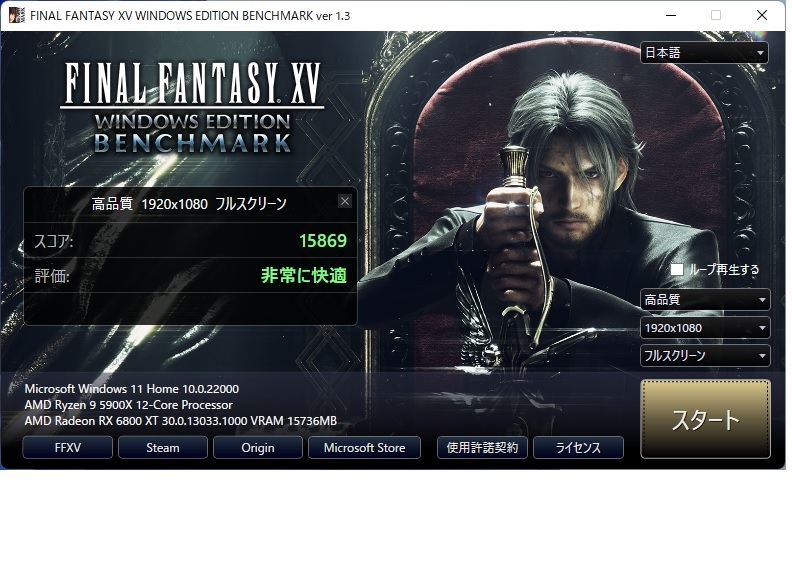Viewport: 792px width, 564px height.
Task: Open the ライセンス license button
Action: pos(578,448)
